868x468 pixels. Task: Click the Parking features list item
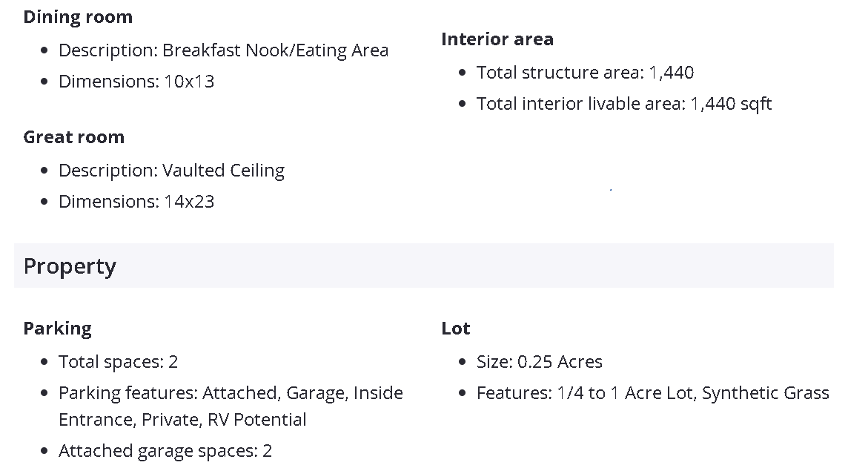pyautogui.click(x=231, y=406)
